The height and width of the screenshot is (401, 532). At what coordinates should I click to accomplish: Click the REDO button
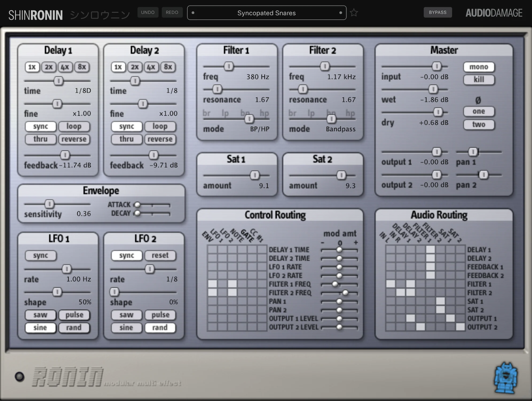tap(172, 12)
